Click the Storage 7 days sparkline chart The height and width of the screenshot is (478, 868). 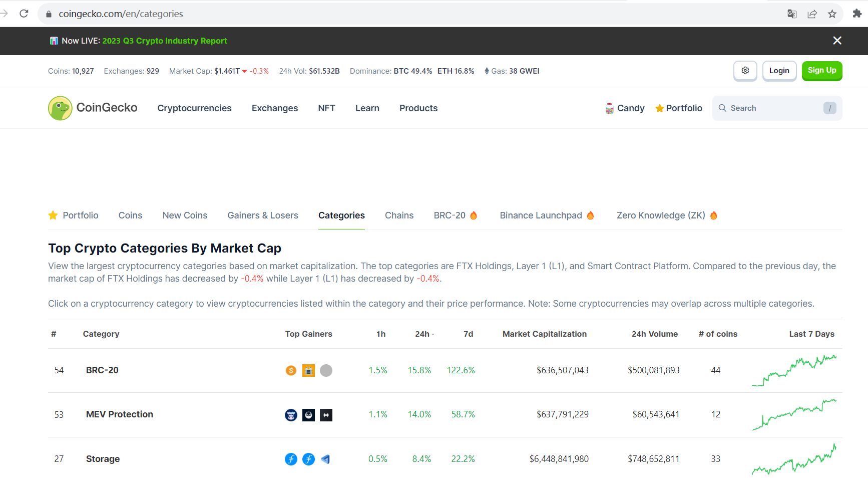coord(794,459)
